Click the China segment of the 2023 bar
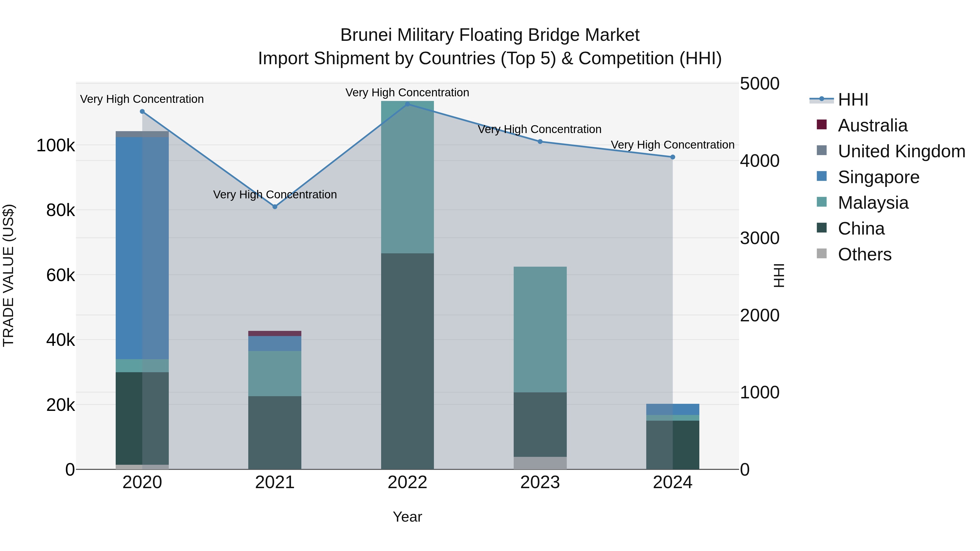The height and width of the screenshot is (551, 980). coord(540,425)
